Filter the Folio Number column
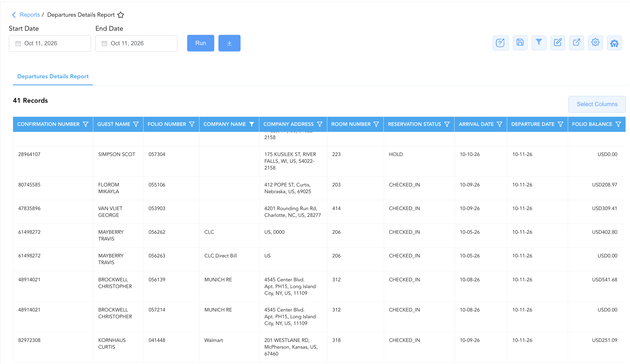Viewport: 630px width, 364px height. pos(192,124)
